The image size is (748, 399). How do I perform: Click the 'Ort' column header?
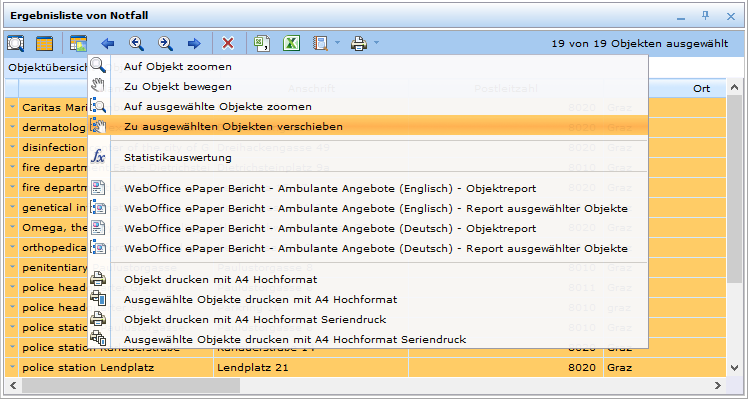[x=702, y=89]
